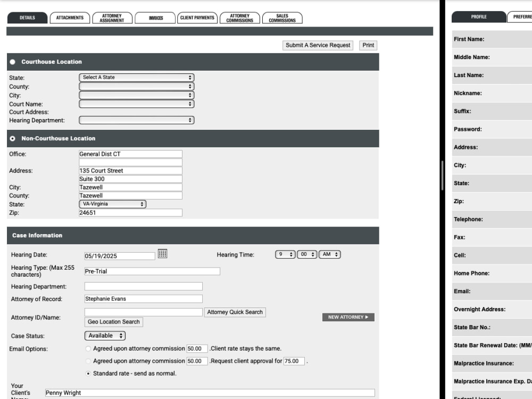Image resolution: width=532 pixels, height=399 pixels.
Task: Open the Court Name dropdown
Action: tap(136, 104)
